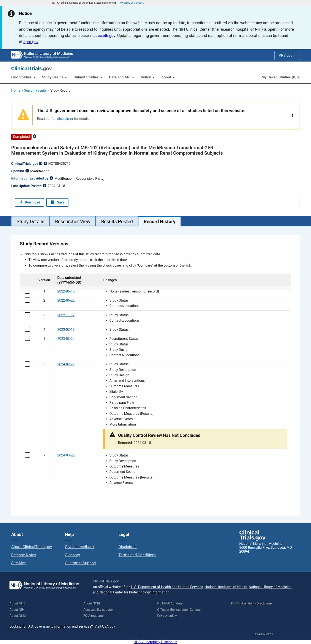Open the Results Posted tab
Viewport: 311px width, 644px height.
[117, 221]
